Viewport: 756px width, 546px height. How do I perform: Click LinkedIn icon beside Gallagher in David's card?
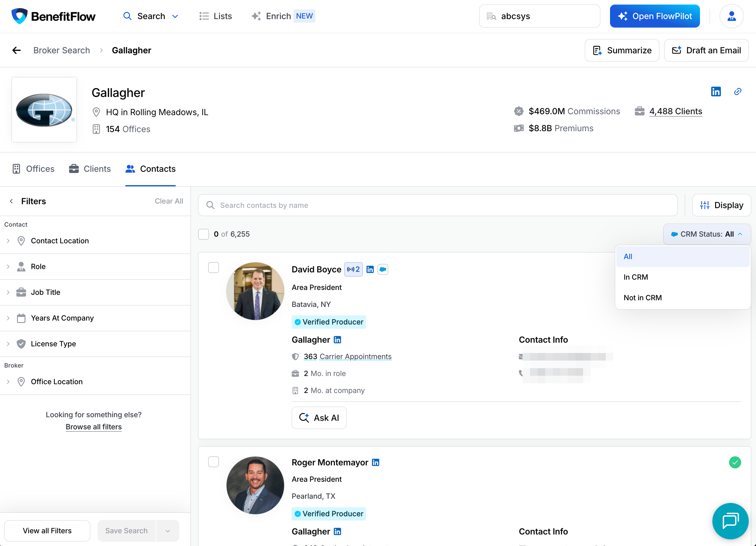(337, 340)
